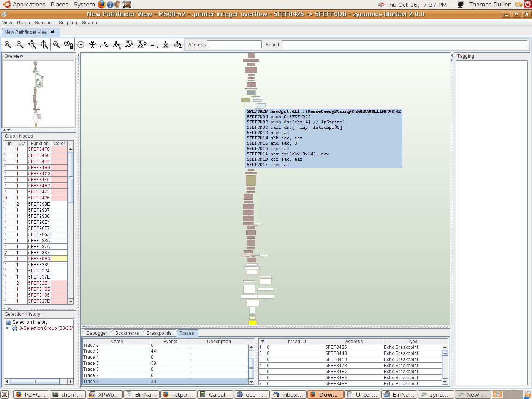Click show desktop button in bottom panel
532x399 pixels.
pyautogui.click(x=5, y=394)
